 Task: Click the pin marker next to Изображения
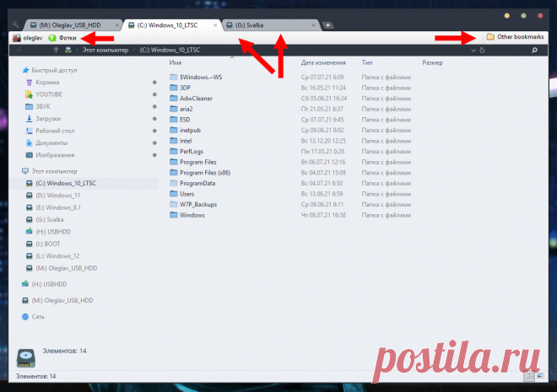(154, 155)
